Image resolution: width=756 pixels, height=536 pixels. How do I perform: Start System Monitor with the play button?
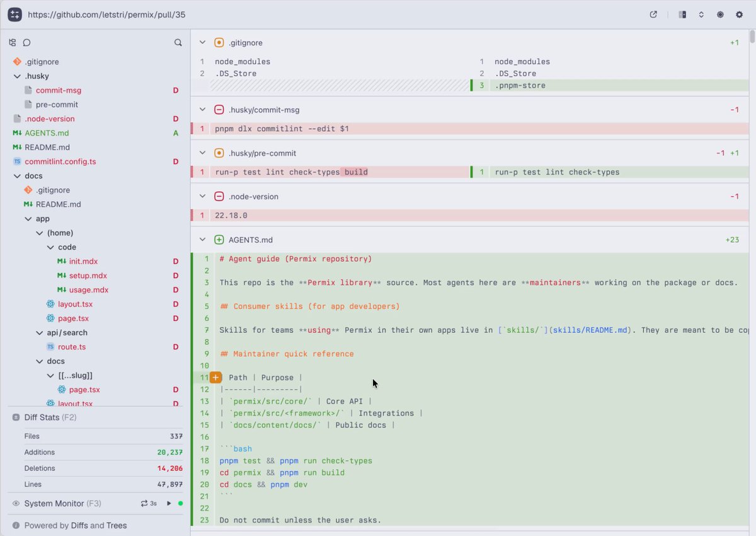tap(169, 503)
